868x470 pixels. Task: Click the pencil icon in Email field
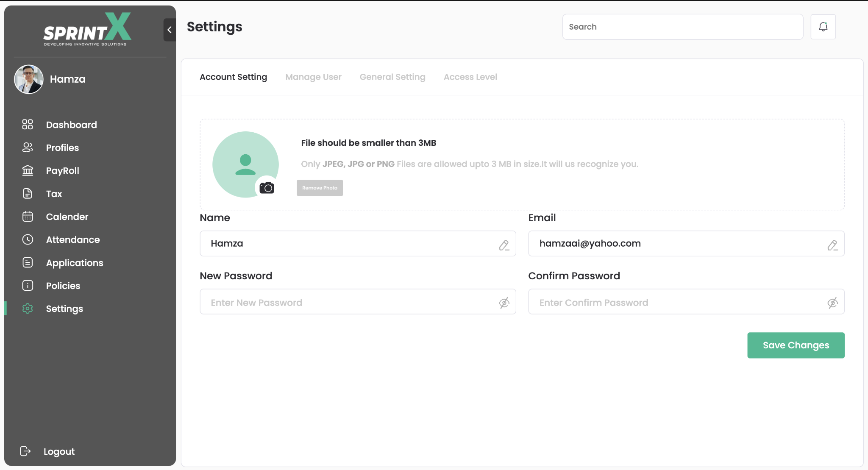832,245
